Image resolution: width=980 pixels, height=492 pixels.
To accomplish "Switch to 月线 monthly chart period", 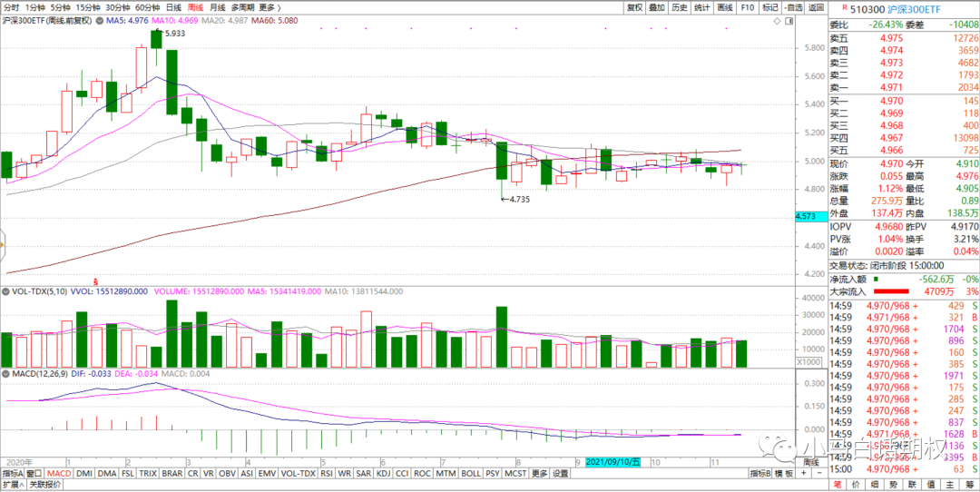I will [217, 7].
